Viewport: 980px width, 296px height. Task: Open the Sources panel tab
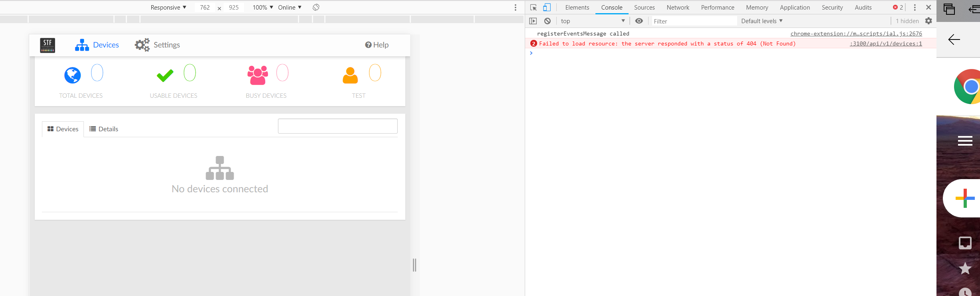[644, 8]
